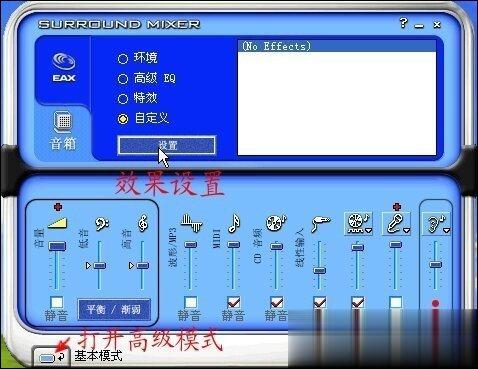The height and width of the screenshot is (369, 478).
Task: Click the master volume triangle icon
Action: (x=57, y=223)
